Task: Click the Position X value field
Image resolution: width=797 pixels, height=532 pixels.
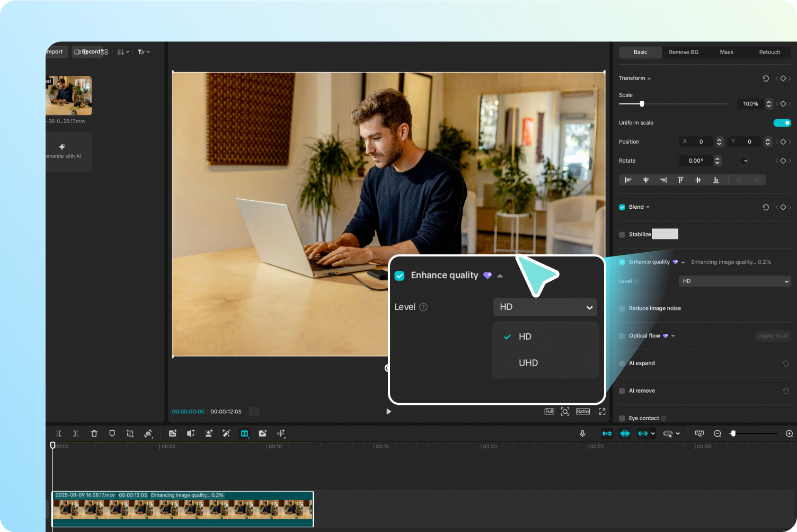Action: click(x=697, y=142)
